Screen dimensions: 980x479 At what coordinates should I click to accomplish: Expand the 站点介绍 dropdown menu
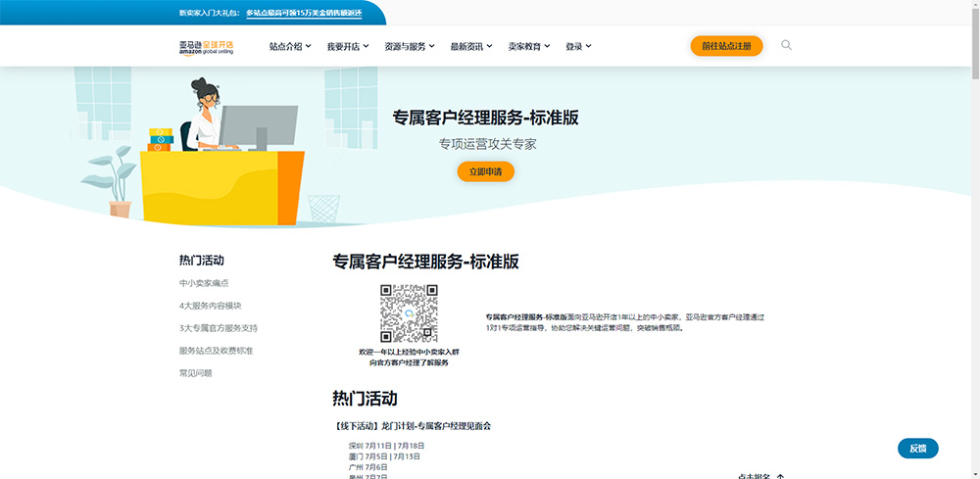point(290,46)
